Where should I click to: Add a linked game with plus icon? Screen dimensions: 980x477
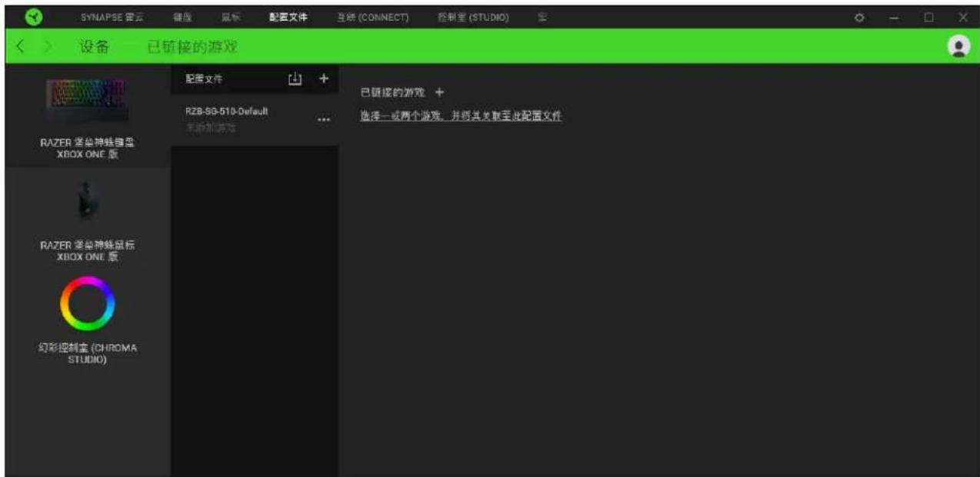point(439,92)
